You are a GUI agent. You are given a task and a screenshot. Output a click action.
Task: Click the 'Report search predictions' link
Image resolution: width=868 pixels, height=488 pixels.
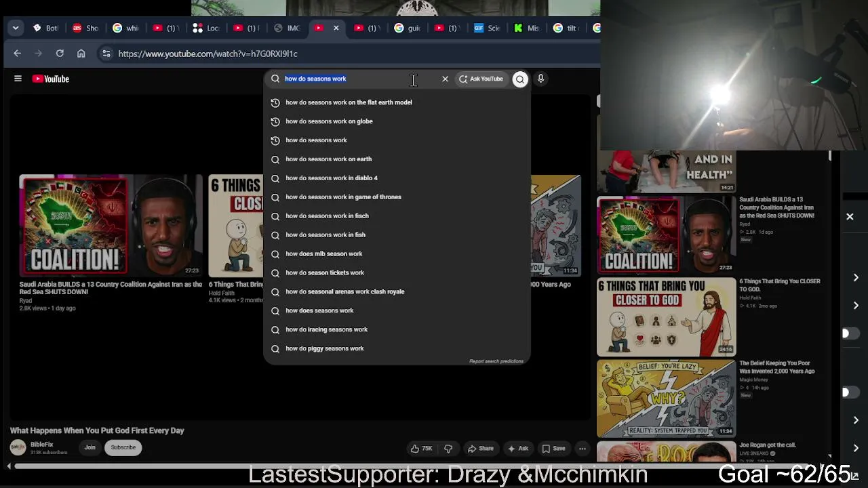(496, 361)
